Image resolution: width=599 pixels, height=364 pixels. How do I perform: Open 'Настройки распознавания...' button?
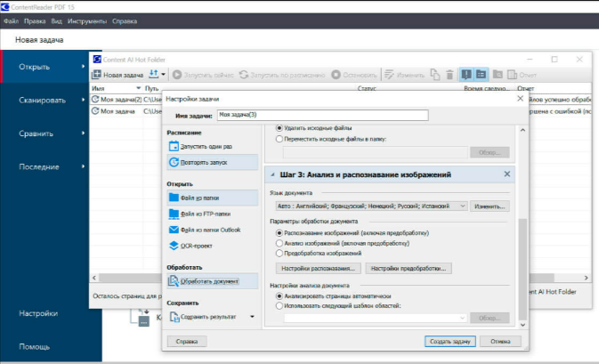(x=318, y=268)
